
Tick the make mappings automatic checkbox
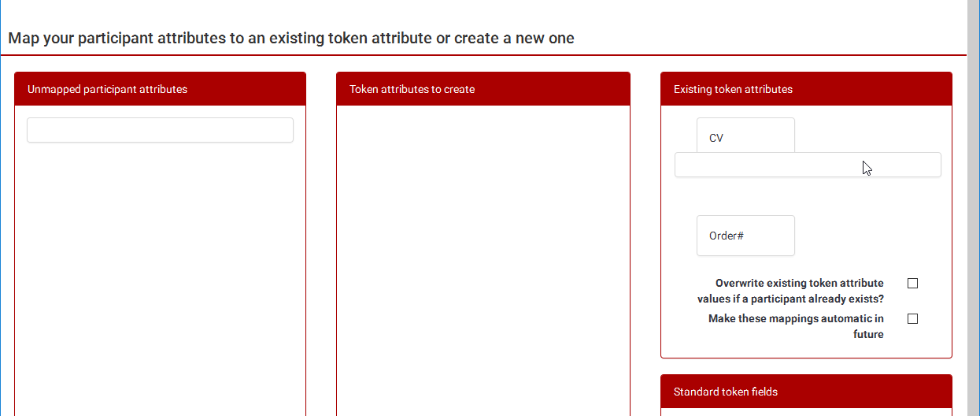[x=913, y=319]
